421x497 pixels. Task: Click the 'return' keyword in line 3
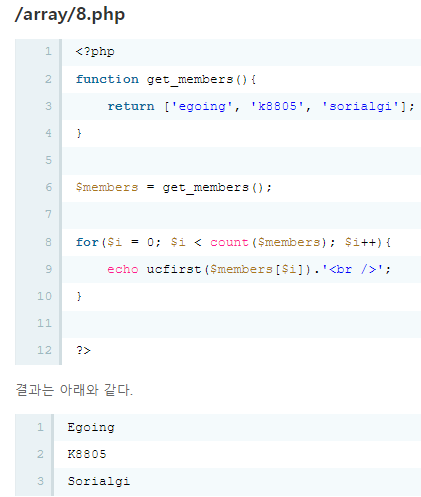131,106
